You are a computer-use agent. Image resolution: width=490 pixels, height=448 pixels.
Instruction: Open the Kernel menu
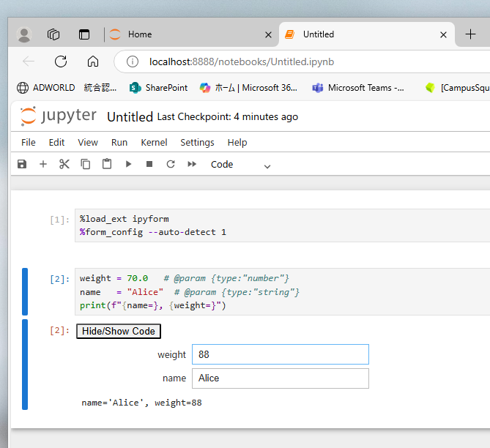click(x=154, y=143)
